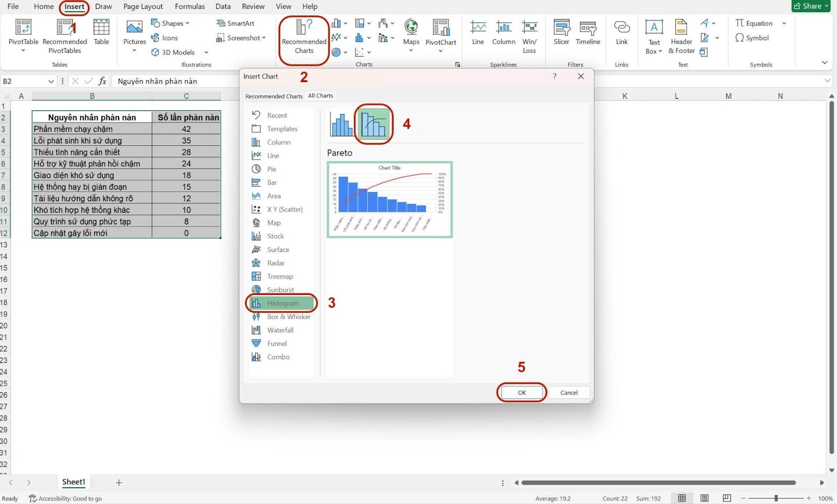Click the Recommended Charts ribbon icon
This screenshot has height=504, width=837.
tap(304, 37)
